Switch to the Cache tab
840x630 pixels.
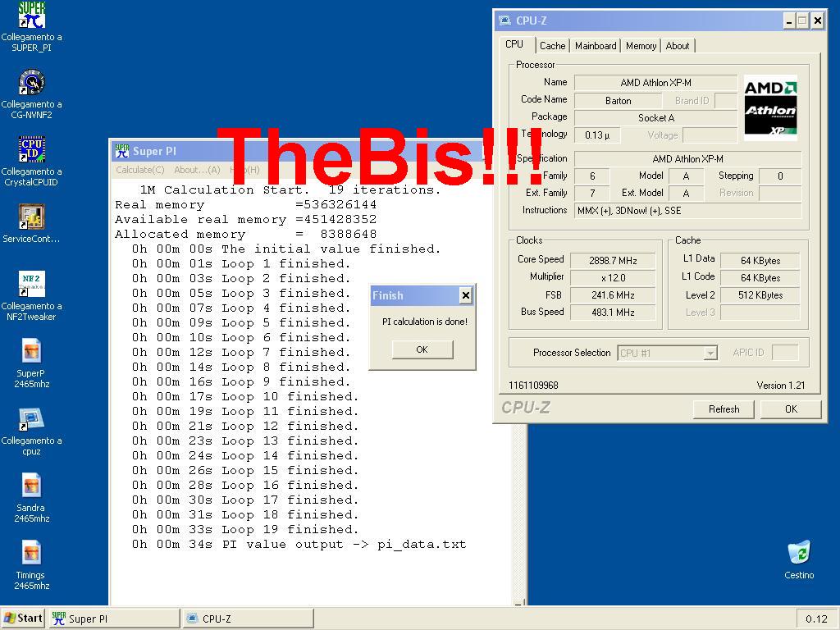pos(552,46)
